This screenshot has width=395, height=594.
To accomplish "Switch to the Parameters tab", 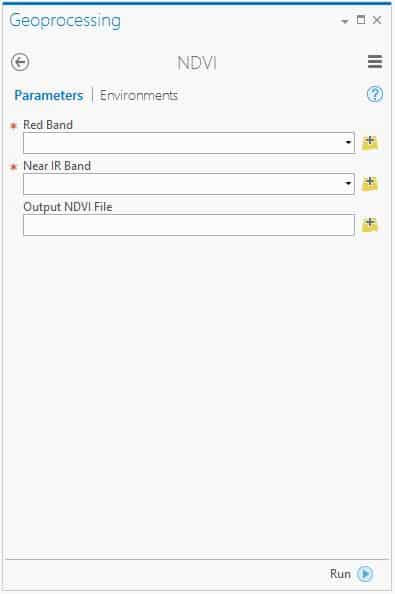I will point(48,95).
